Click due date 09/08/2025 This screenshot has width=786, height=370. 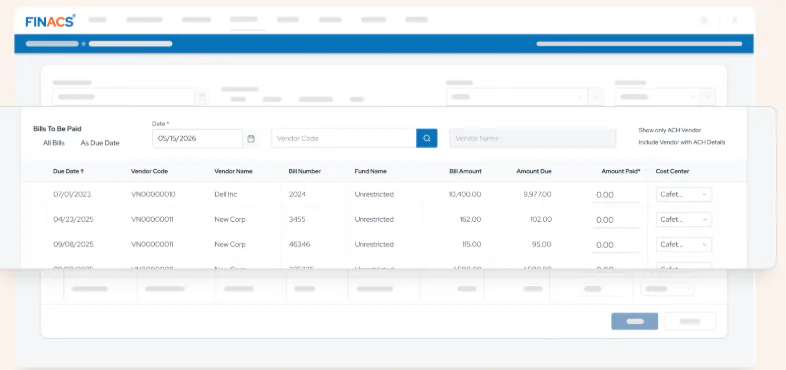(73, 245)
